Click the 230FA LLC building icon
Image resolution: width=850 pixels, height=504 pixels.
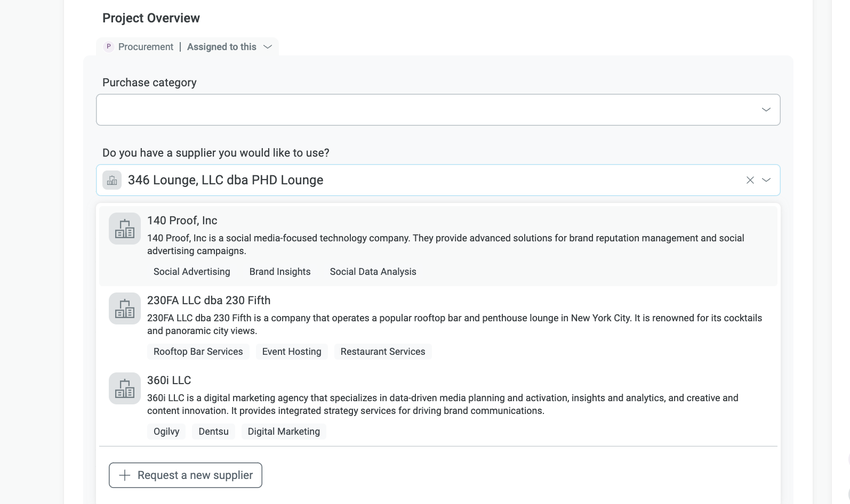point(125,308)
